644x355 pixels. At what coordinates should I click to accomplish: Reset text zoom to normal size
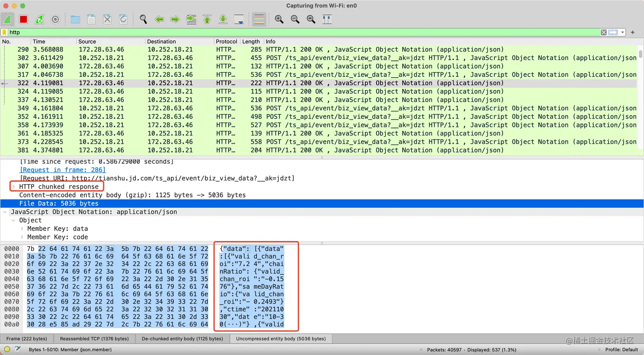311,19
